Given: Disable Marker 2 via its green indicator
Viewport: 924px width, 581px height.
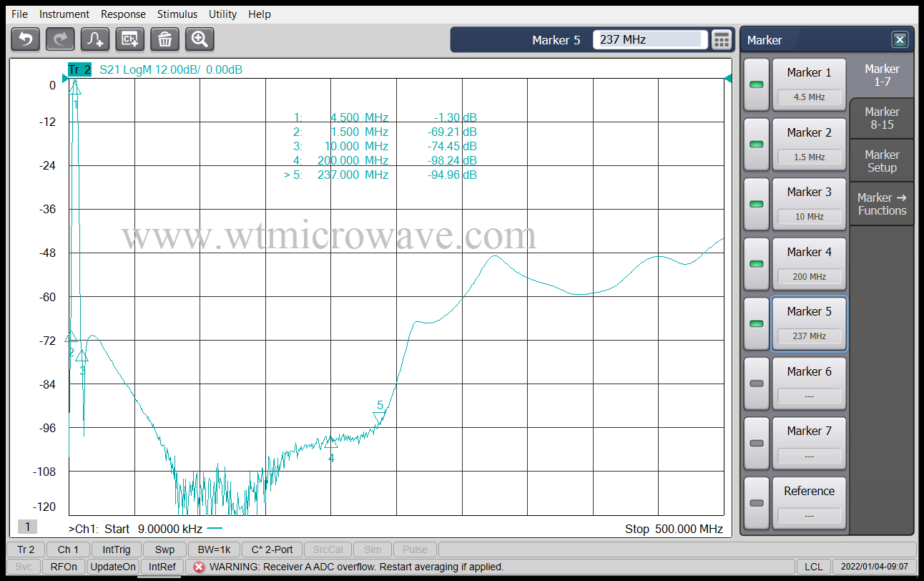Looking at the screenshot, I should tap(756, 144).
